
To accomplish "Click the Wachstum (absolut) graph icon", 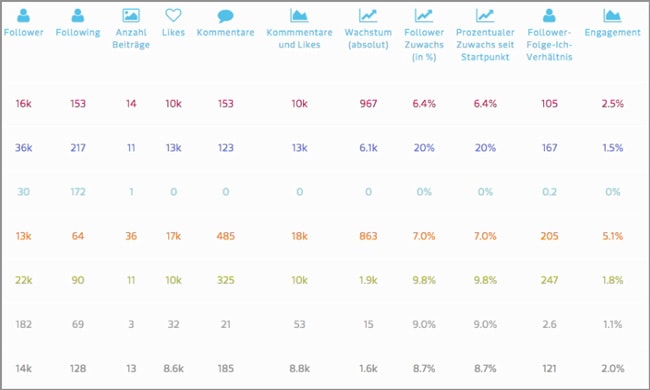I will pos(368,15).
